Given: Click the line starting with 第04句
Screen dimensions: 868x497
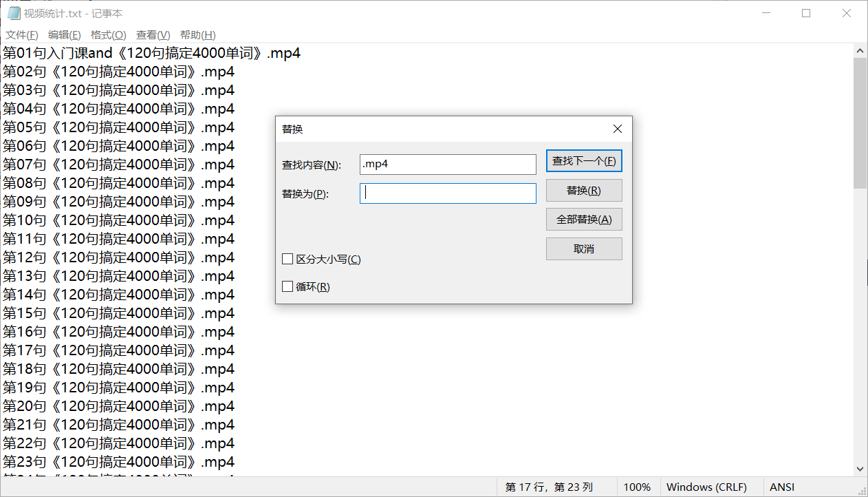Looking at the screenshot, I should (118, 109).
